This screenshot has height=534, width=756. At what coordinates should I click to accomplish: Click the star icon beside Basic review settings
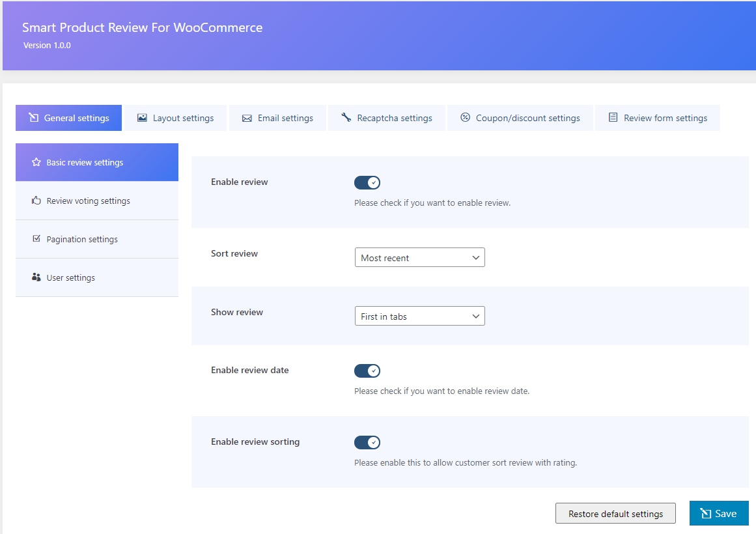pyautogui.click(x=36, y=162)
